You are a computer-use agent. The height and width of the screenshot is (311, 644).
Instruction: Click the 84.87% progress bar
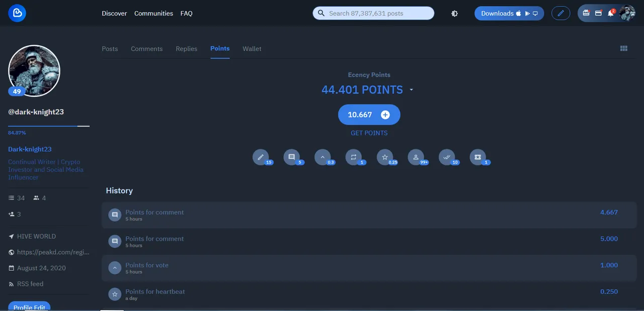(49, 126)
